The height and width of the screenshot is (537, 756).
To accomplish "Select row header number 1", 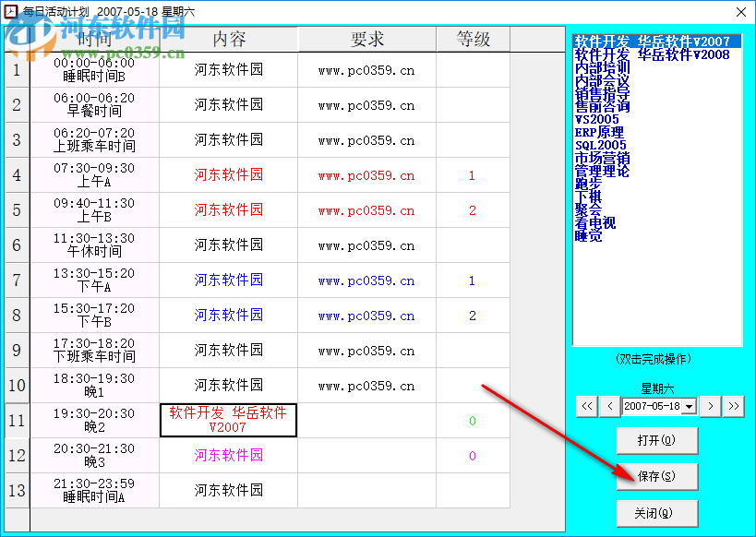I will point(17,70).
